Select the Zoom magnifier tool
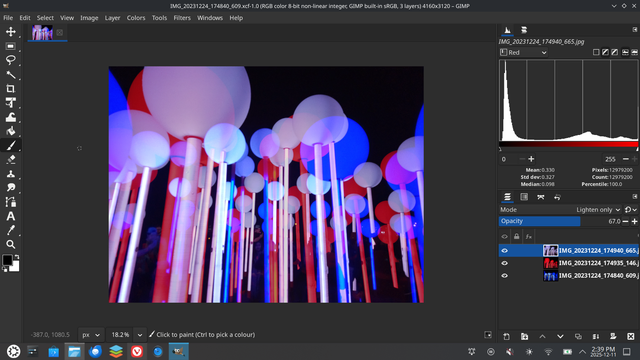This screenshot has height=360, width=640. click(11, 244)
